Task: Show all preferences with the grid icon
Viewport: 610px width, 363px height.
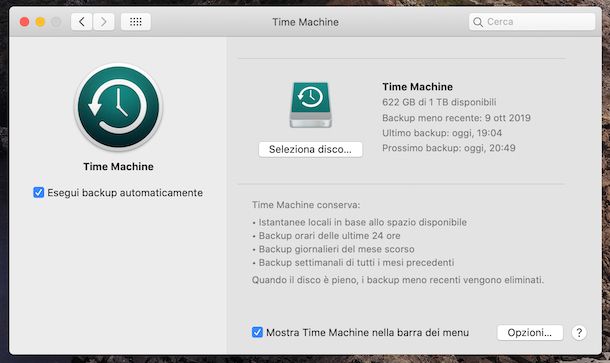Action: 135,22
